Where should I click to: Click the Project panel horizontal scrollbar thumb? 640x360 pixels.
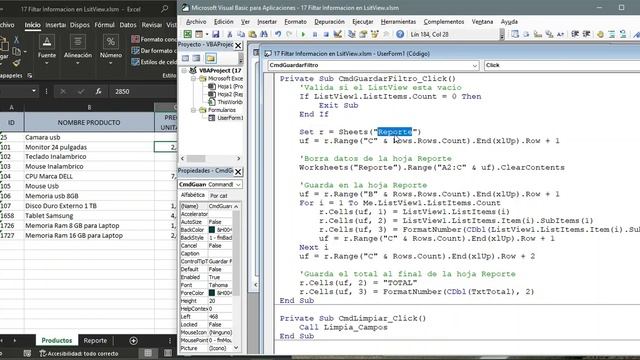(x=196, y=158)
